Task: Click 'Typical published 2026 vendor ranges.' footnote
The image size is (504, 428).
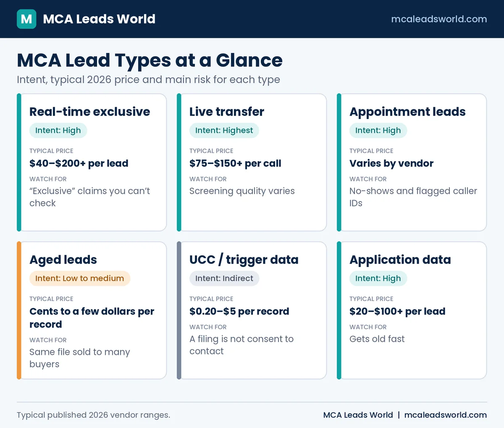Action: 93,415
